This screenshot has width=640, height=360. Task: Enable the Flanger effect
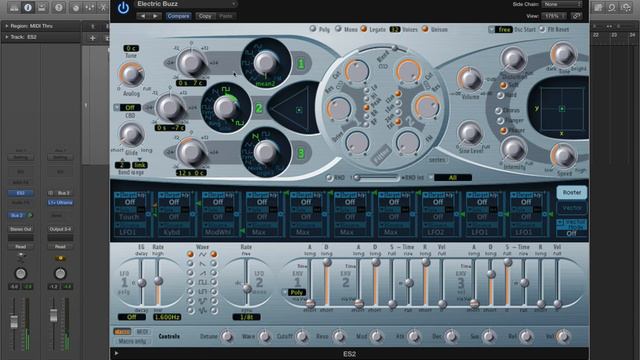tap(500, 120)
